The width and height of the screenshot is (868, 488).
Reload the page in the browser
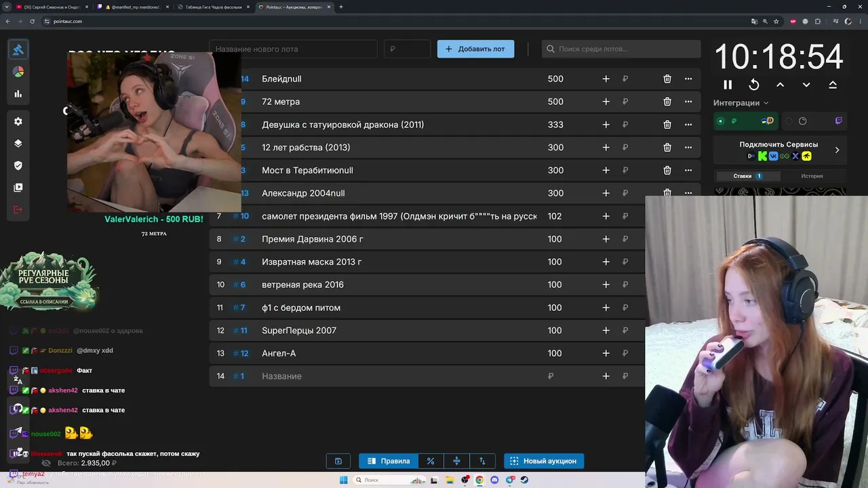(x=32, y=21)
